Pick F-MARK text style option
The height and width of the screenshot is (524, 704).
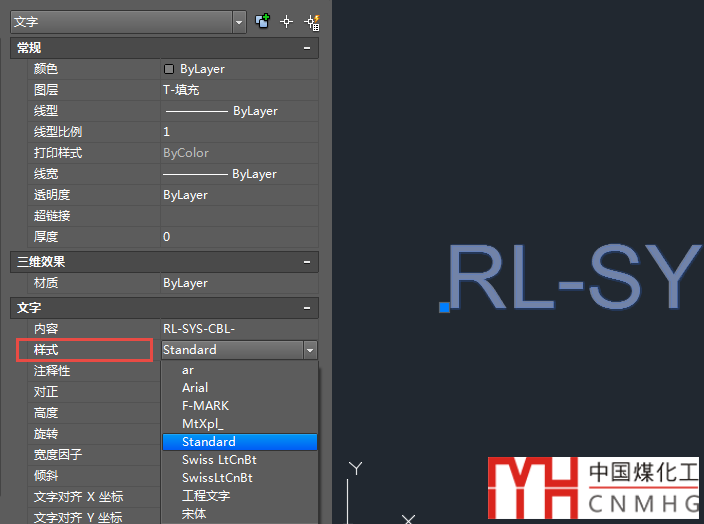pos(205,406)
